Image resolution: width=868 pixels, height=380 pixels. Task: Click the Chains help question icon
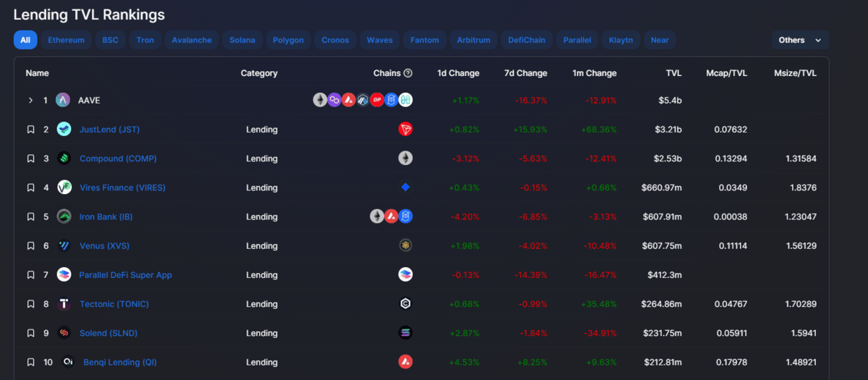[408, 73]
